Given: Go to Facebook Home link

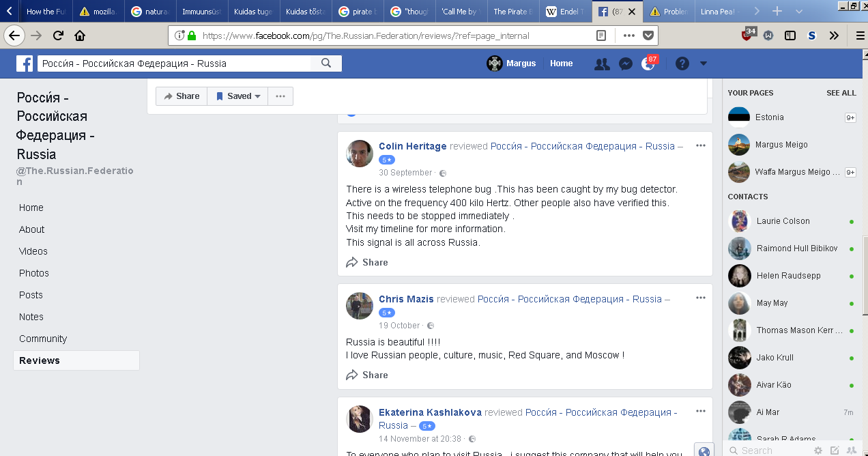Looking at the screenshot, I should pos(562,63).
